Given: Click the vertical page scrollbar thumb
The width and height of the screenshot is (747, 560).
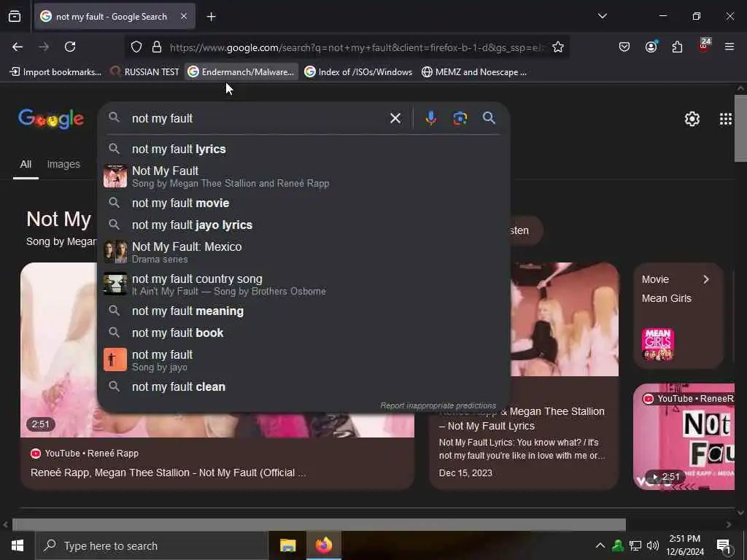Looking at the screenshot, I should point(740,128).
